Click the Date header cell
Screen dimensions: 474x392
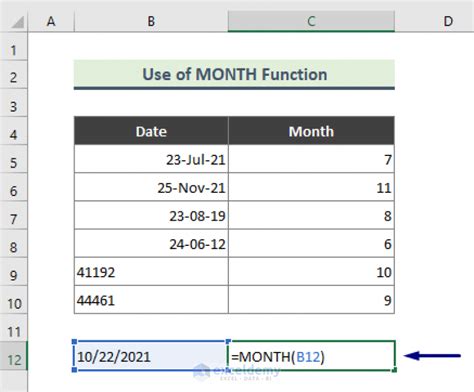pyautogui.click(x=151, y=131)
